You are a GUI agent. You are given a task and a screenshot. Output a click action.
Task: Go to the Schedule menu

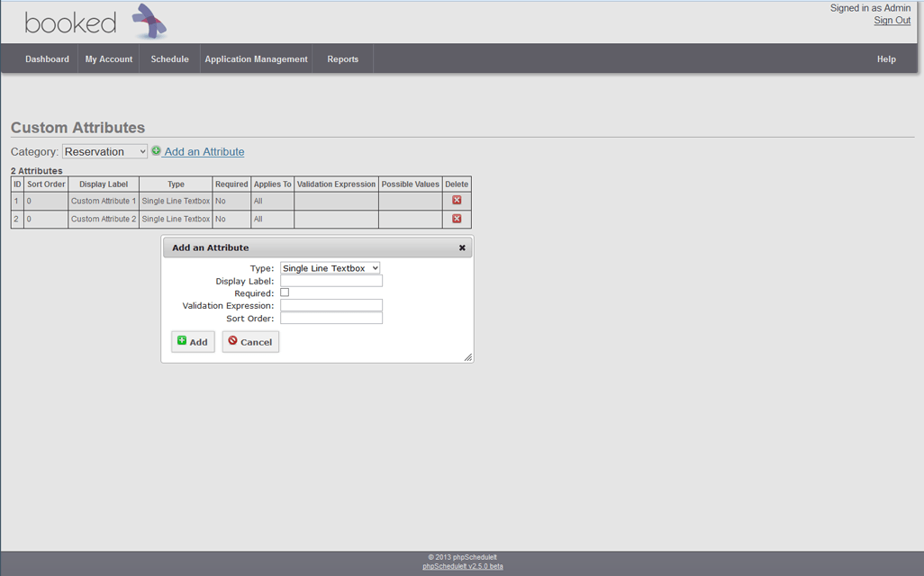(x=169, y=59)
